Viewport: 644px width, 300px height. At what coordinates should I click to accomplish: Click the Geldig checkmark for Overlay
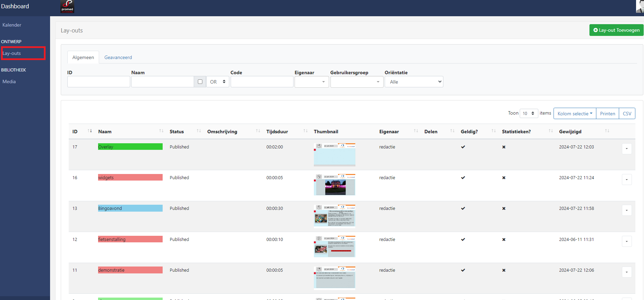(x=463, y=147)
